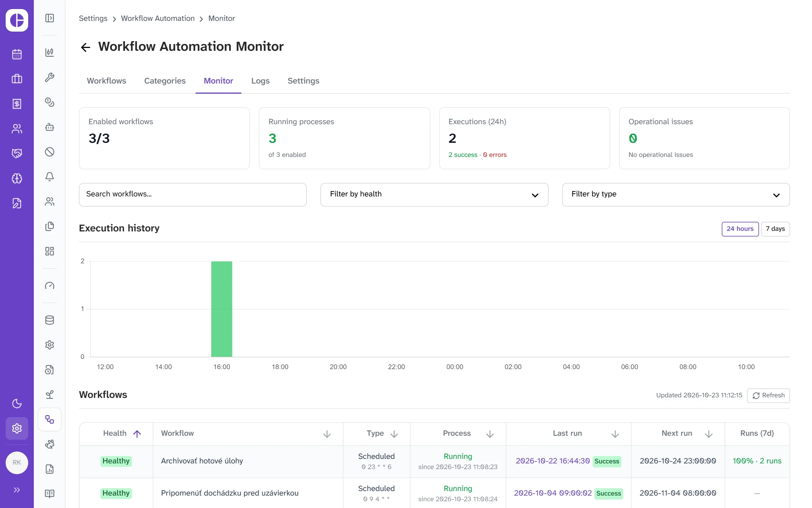
Task: Go to Workflow Automation breadcrumb link
Action: point(158,18)
